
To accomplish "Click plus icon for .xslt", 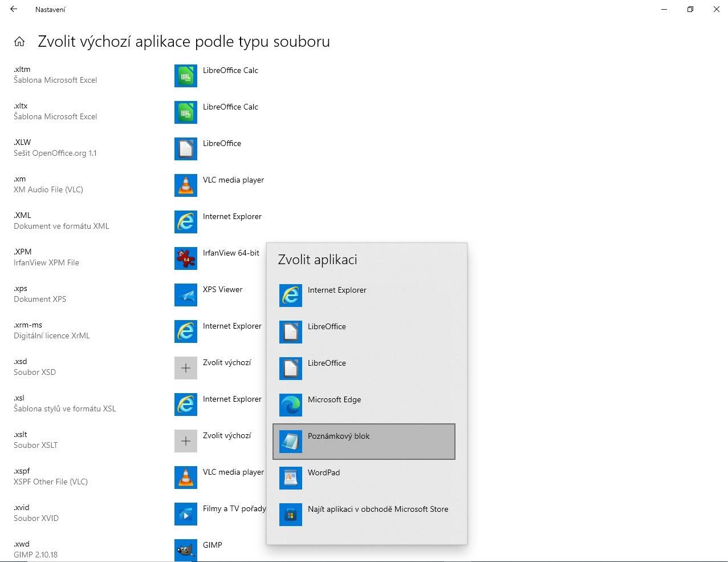I will tap(186, 441).
